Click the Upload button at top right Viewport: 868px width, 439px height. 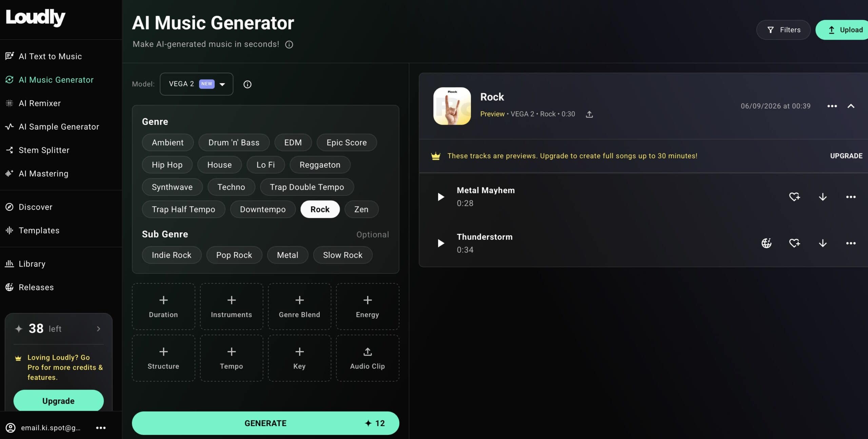[x=842, y=30]
